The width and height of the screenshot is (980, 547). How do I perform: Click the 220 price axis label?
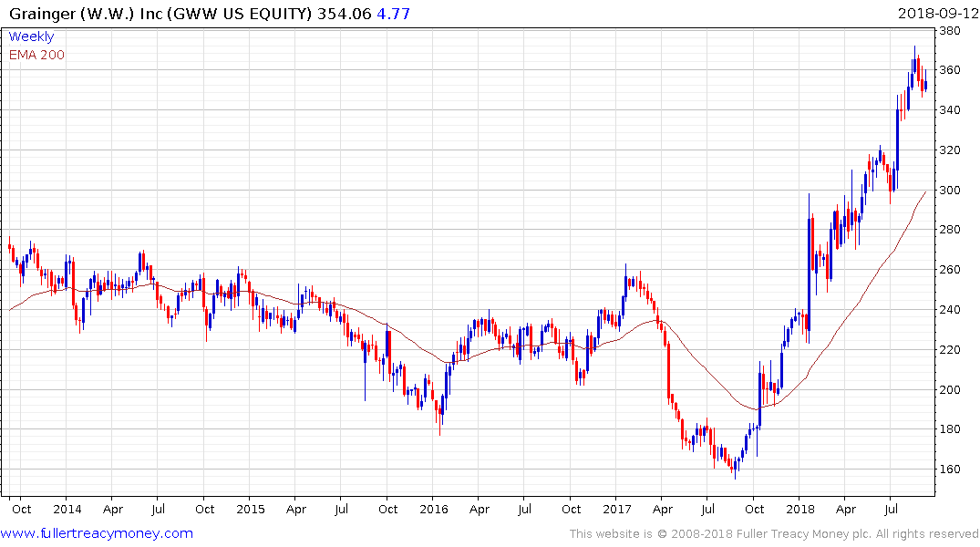click(949, 349)
